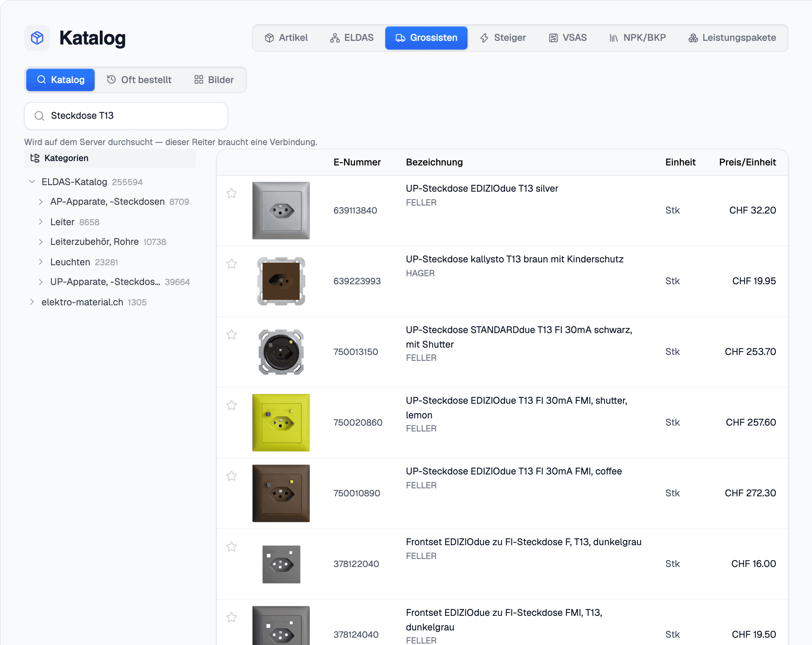The height and width of the screenshot is (645, 812).
Task: Collapse the ELDAS-Katalog tree node
Action: pyautogui.click(x=32, y=182)
